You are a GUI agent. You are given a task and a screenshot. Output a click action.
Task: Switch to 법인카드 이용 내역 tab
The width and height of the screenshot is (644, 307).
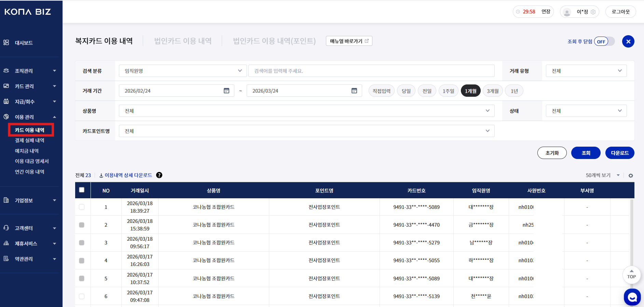coord(183,41)
